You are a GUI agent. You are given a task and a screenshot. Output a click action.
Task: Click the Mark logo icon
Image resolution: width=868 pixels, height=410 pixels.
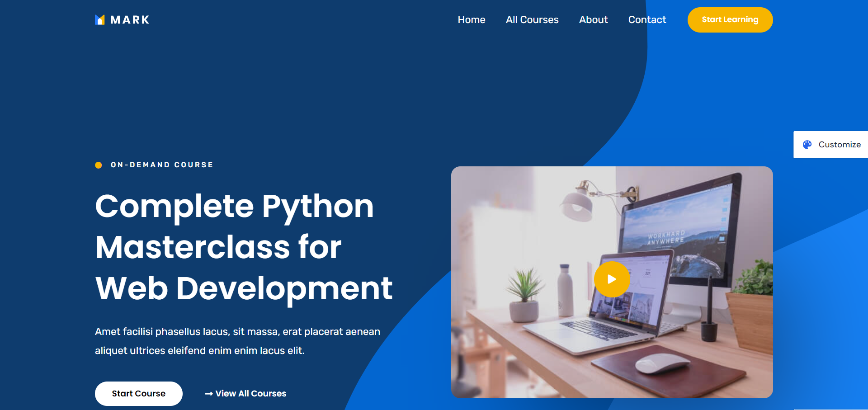99,20
